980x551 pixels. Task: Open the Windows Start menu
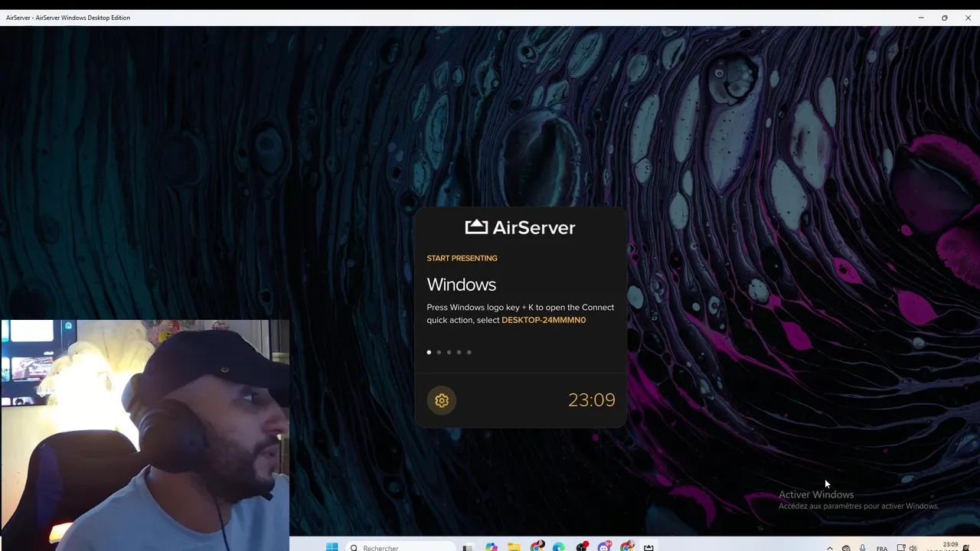[332, 547]
